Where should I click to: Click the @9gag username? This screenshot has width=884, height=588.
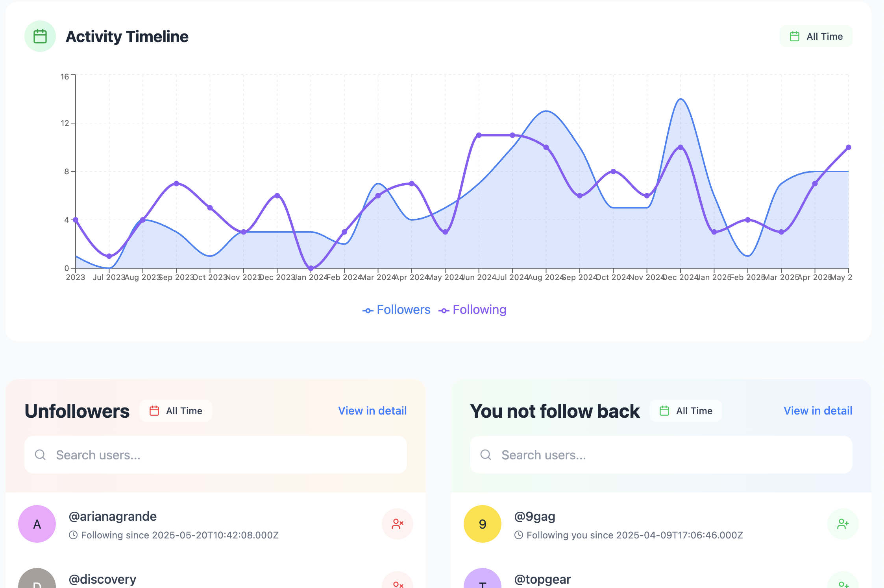[534, 516]
